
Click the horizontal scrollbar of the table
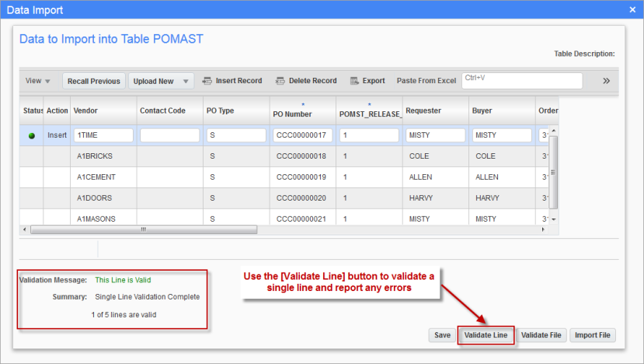143,229
